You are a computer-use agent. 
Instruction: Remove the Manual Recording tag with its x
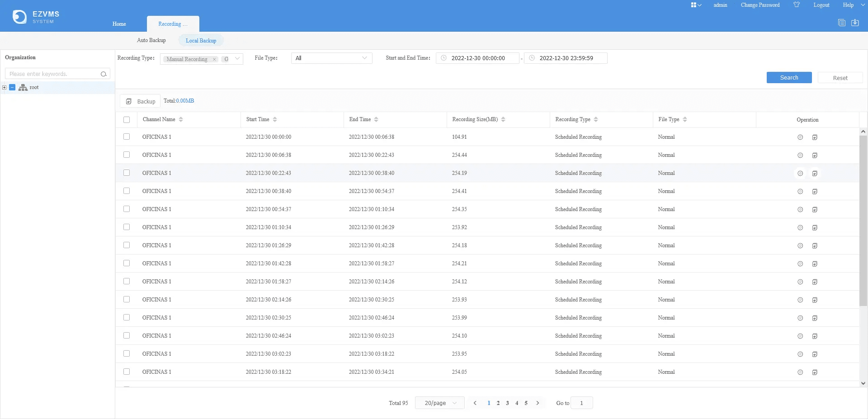pos(214,59)
